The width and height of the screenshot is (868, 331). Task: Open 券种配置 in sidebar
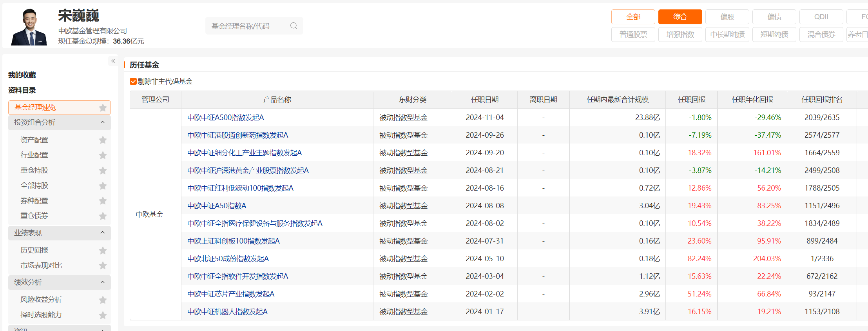coord(34,201)
